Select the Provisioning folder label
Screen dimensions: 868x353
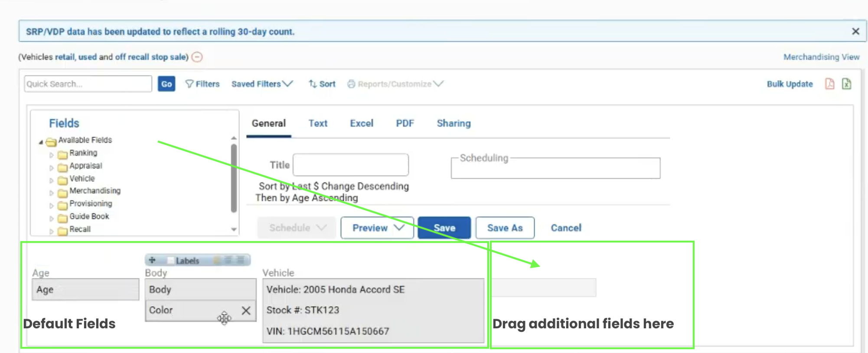(x=91, y=203)
